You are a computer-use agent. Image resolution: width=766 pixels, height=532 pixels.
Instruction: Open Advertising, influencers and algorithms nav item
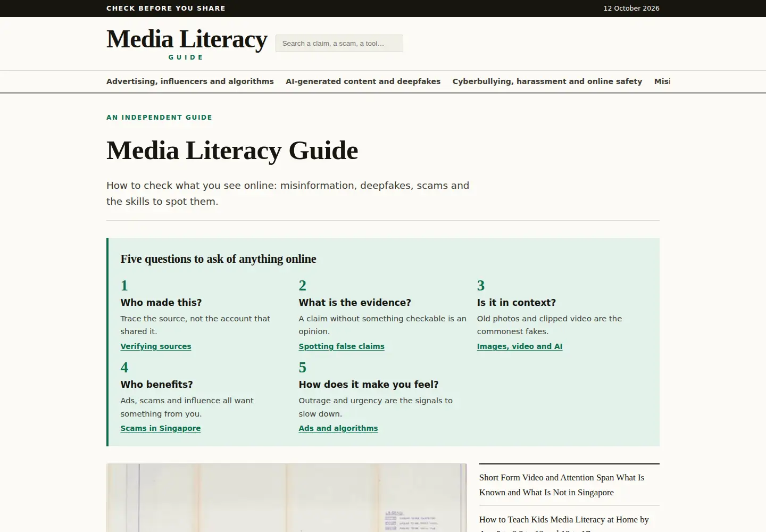click(x=190, y=81)
